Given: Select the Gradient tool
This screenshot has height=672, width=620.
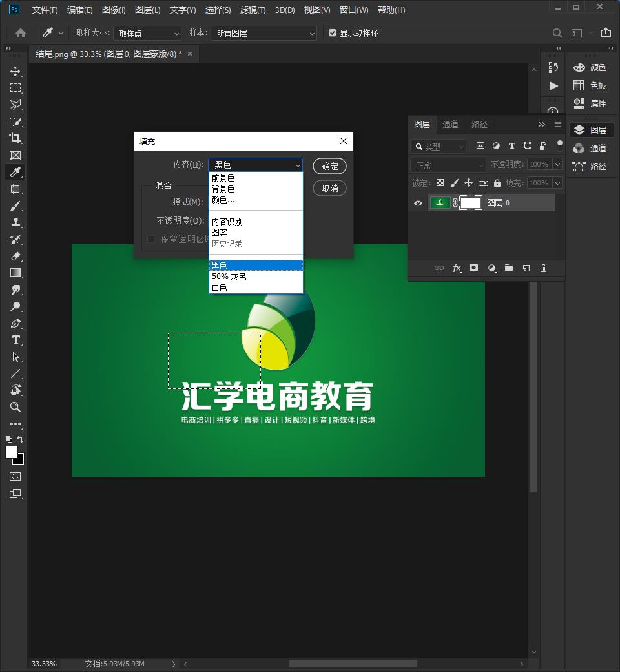Looking at the screenshot, I should [x=15, y=273].
